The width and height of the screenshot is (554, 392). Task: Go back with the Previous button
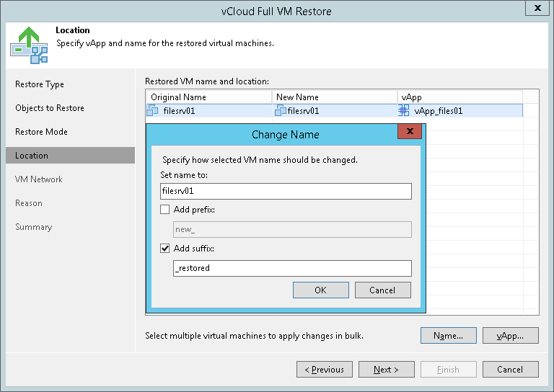(x=325, y=370)
